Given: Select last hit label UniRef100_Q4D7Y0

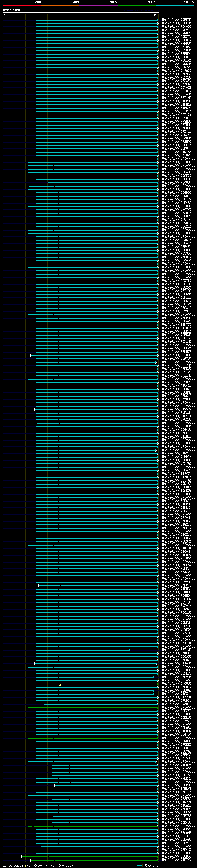Looking at the screenshot, I should click(177, 860).
